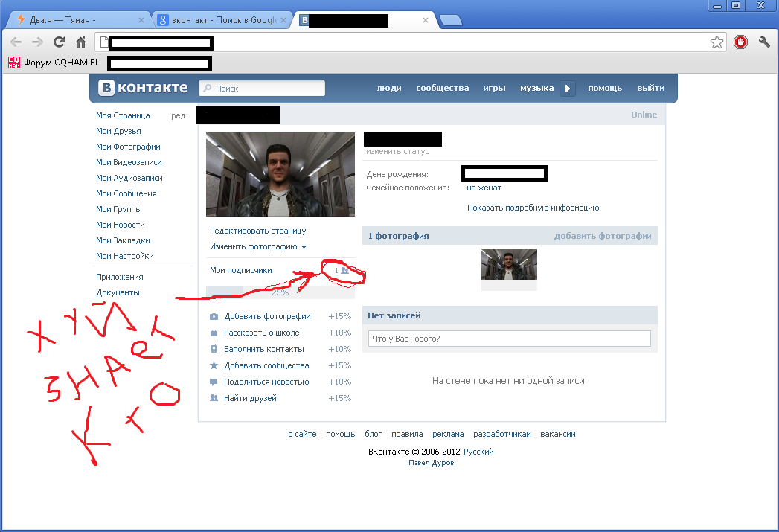Open the AdBlock stop-sign extension

(740, 42)
